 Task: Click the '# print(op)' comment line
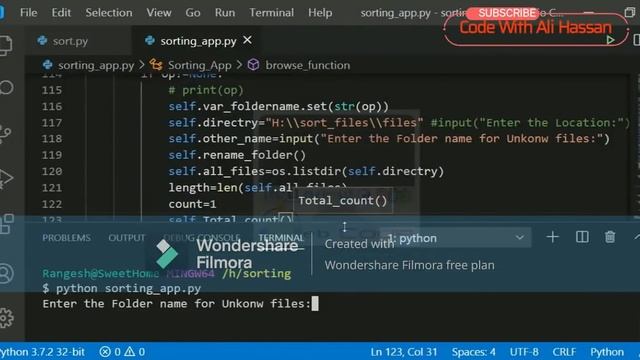point(206,90)
